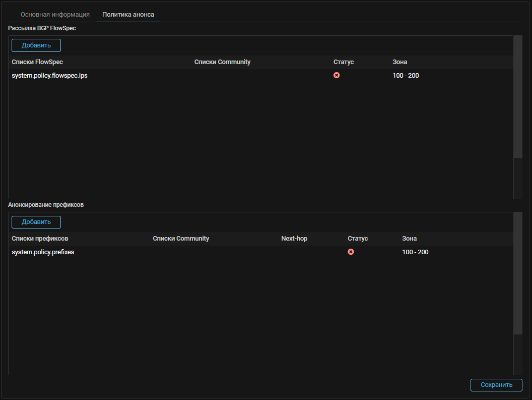Image resolution: width=532 pixels, height=400 pixels.
Task: Click Списки Community header in the FlowSpec table
Action: [222, 62]
